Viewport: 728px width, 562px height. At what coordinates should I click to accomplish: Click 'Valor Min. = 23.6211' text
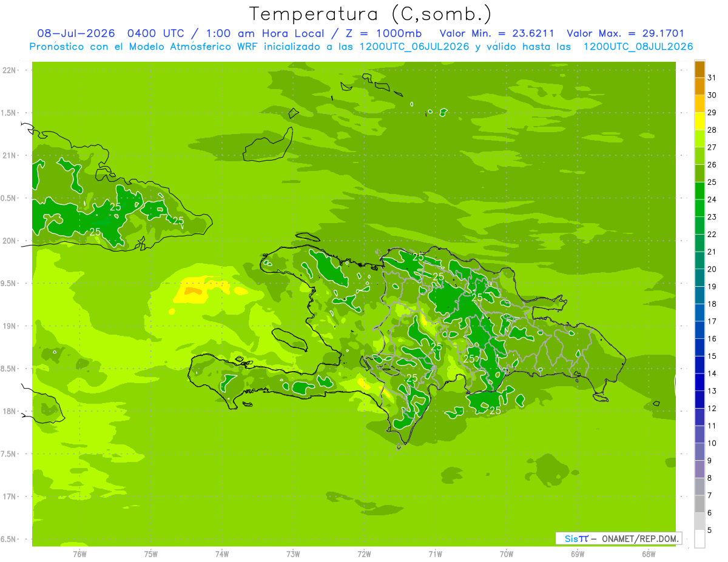click(497, 33)
